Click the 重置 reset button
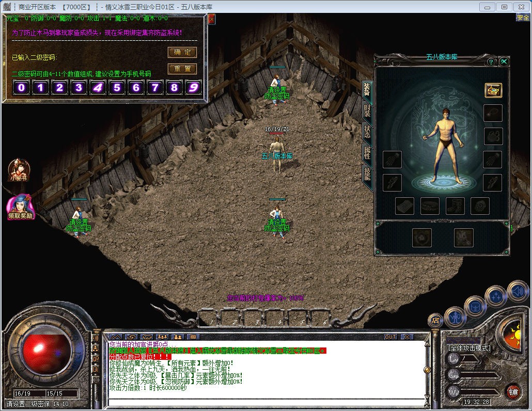 (x=182, y=69)
